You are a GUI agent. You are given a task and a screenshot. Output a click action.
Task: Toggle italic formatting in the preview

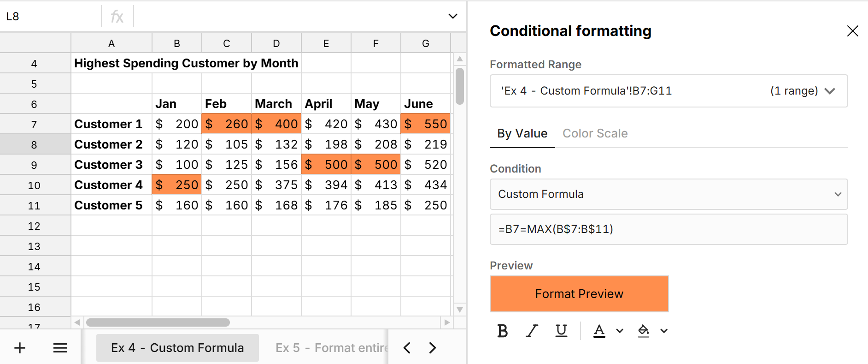coord(532,331)
